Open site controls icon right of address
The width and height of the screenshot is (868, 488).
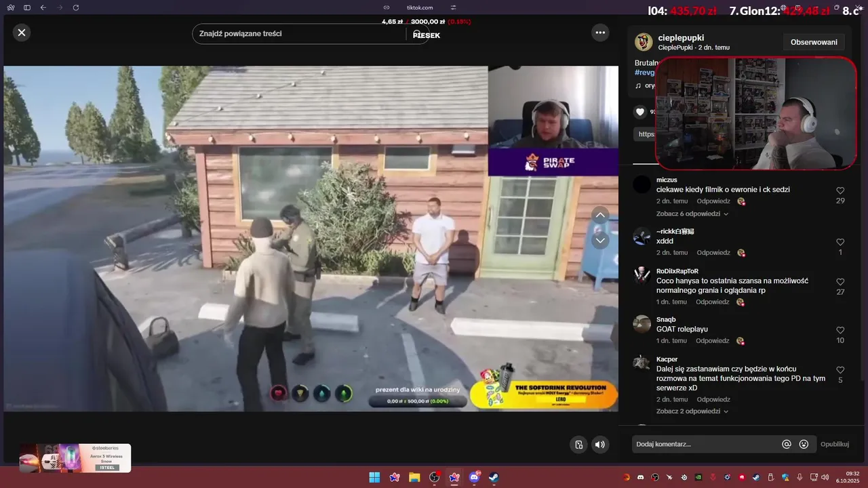tap(453, 7)
